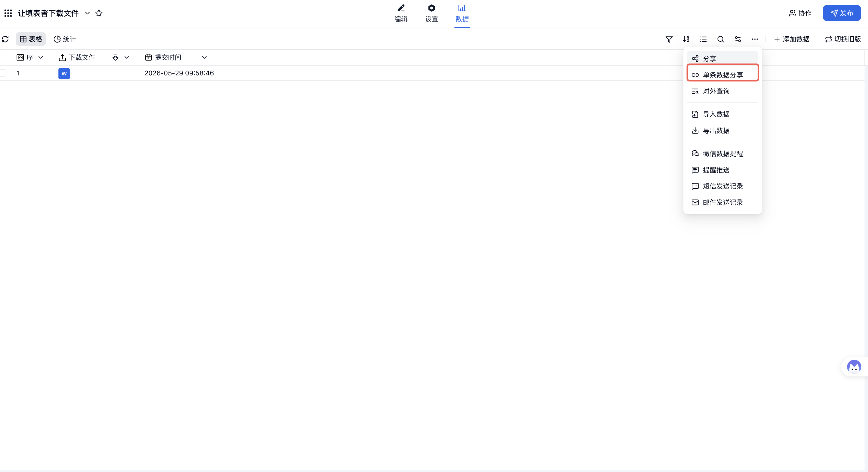Select 分享 in the menu
868x472 pixels.
click(722, 59)
